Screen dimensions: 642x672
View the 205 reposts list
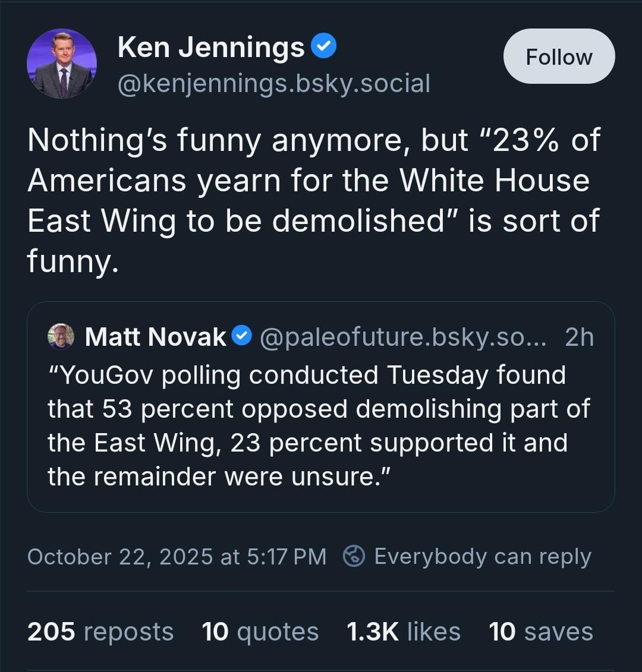click(x=100, y=632)
